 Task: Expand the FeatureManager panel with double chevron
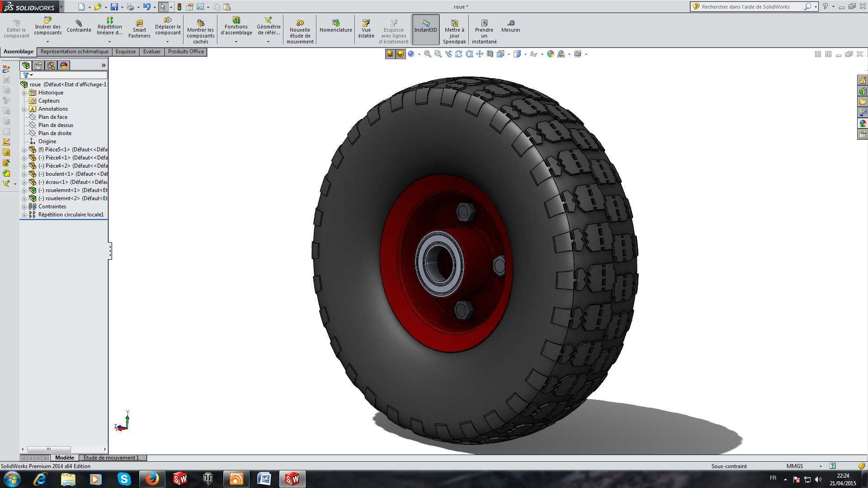point(104,66)
